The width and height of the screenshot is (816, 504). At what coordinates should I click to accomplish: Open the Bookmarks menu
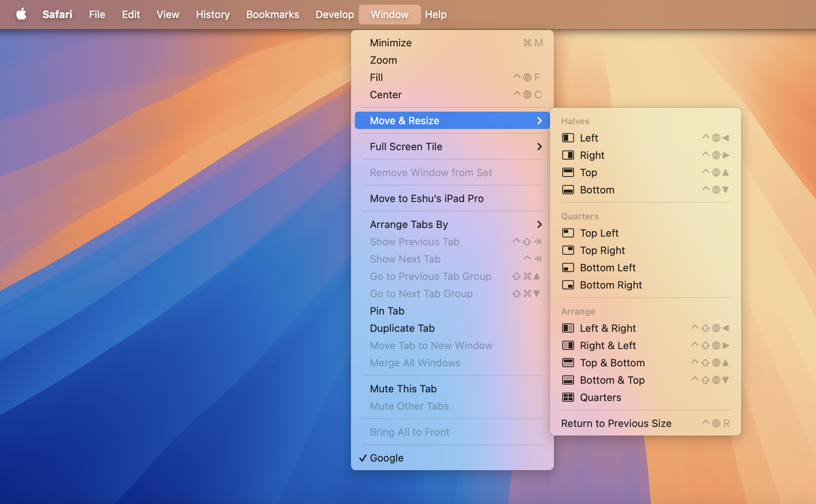pyautogui.click(x=273, y=15)
